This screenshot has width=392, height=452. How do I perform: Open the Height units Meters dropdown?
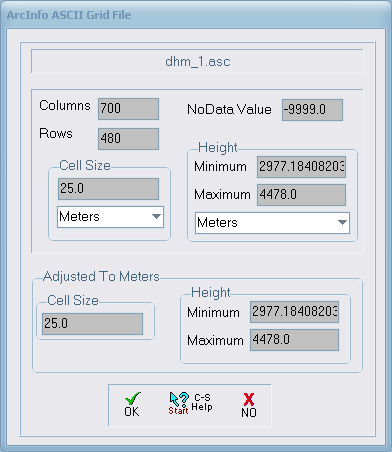(272, 223)
